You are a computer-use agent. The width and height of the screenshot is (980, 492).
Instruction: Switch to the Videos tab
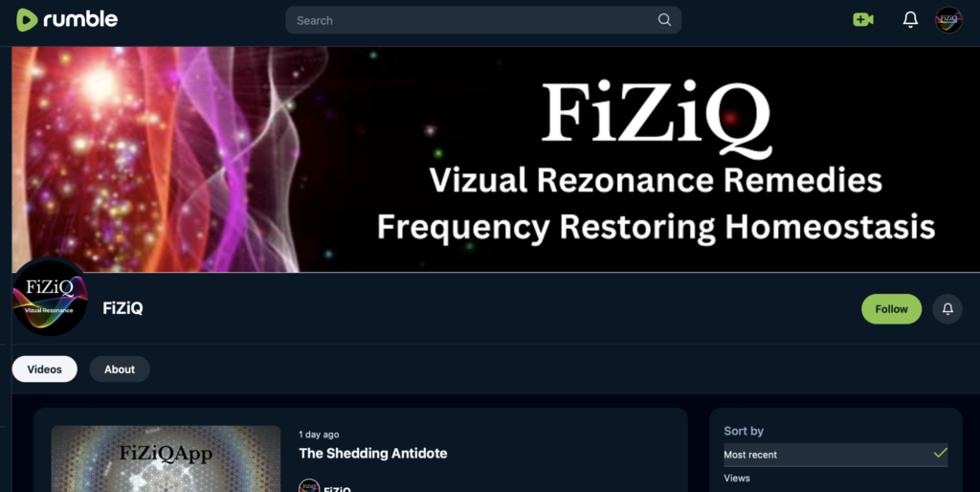tap(44, 369)
